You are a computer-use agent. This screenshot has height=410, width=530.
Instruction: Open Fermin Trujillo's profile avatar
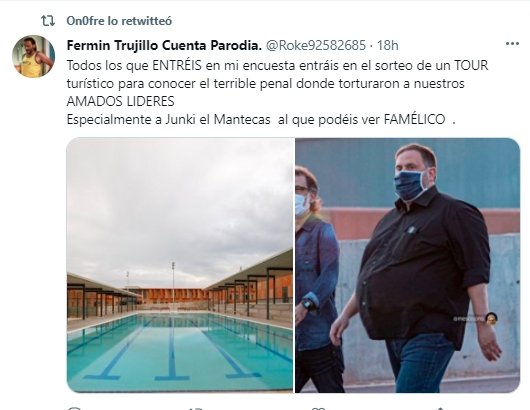(33, 56)
